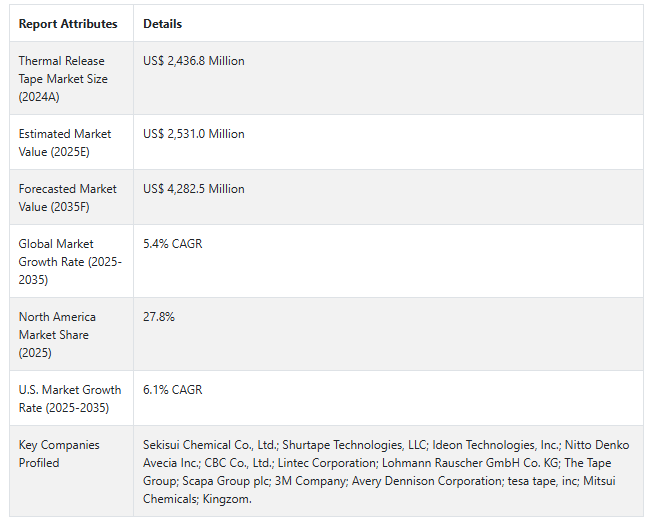
Task: Select the 'Thermal Release Tape Market Size (2024A)' cell
Action: point(64,78)
